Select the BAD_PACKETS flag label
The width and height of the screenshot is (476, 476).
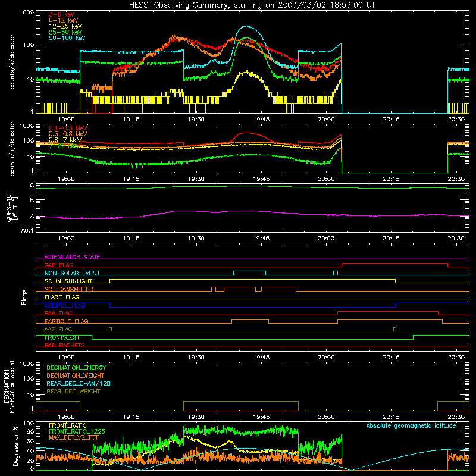(x=65, y=345)
